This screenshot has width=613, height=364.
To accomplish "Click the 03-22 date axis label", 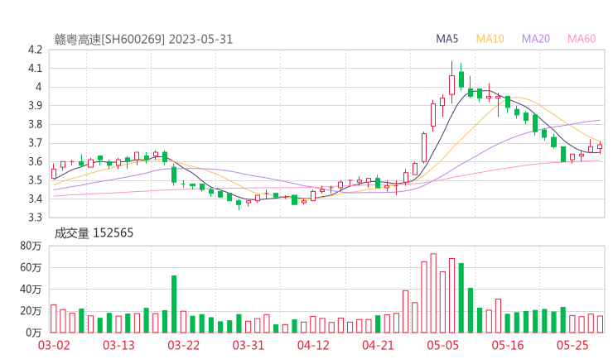I will (x=183, y=345).
